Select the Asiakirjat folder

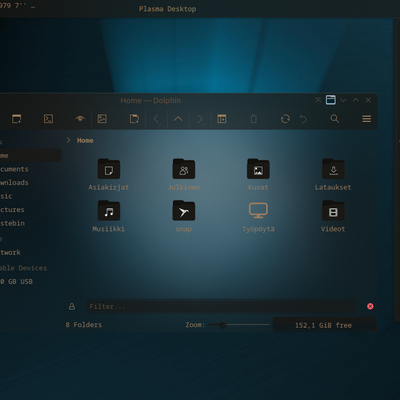[x=109, y=175]
